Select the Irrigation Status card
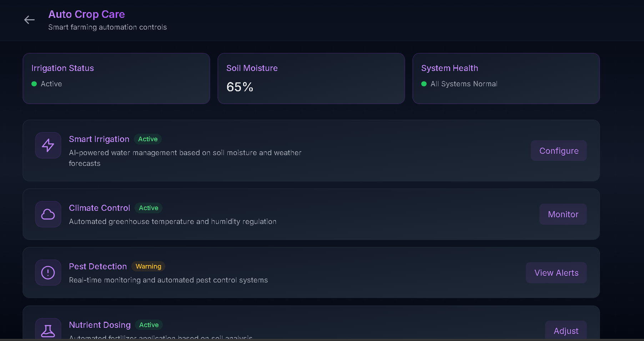644x341 pixels. (116, 78)
